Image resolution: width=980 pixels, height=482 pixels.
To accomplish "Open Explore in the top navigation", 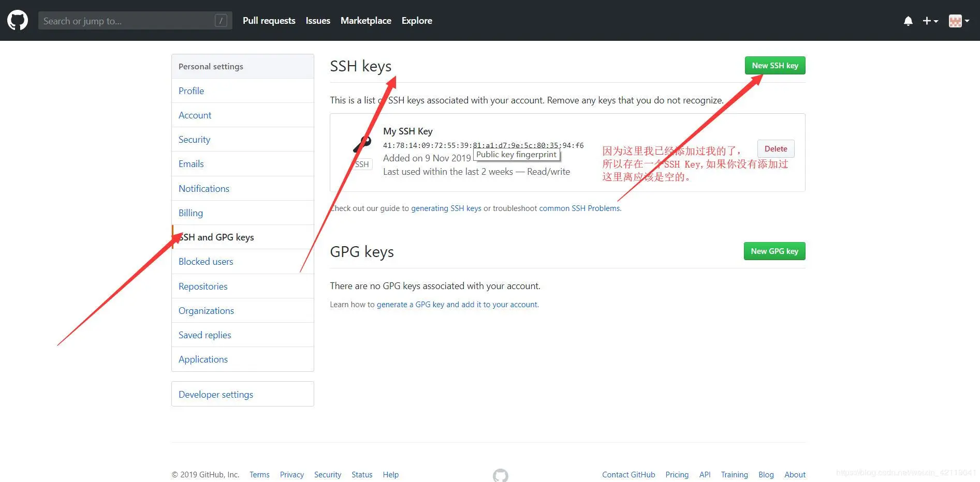I will [x=417, y=21].
